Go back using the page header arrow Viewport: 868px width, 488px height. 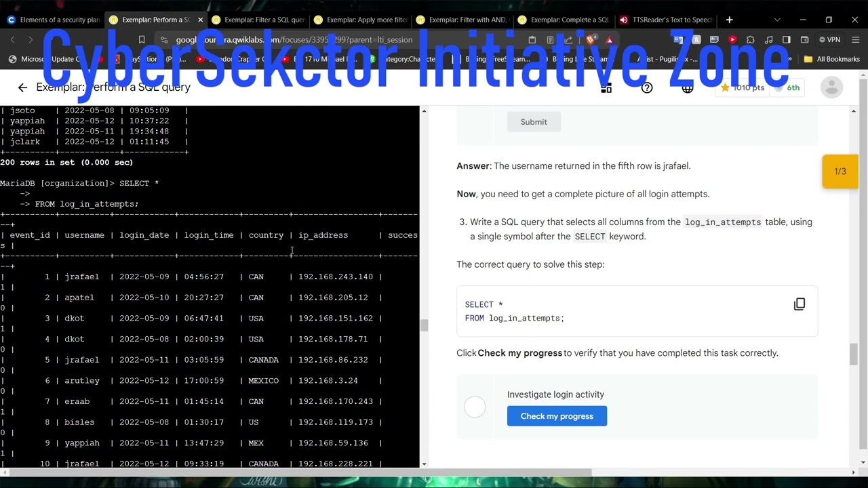(22, 87)
